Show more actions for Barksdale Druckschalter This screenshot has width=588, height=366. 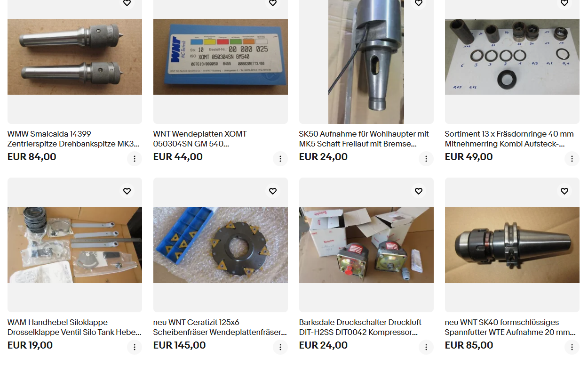tap(426, 347)
